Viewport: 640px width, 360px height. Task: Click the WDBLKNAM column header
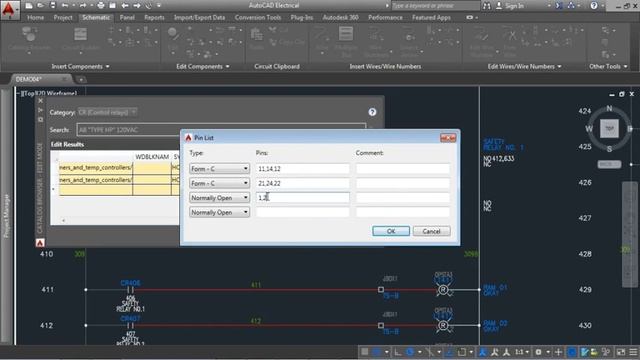pyautogui.click(x=152, y=157)
